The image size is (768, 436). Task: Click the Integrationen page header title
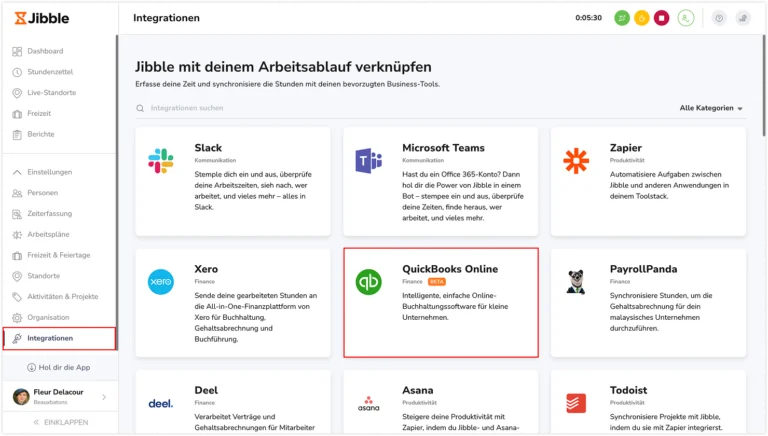(x=167, y=18)
